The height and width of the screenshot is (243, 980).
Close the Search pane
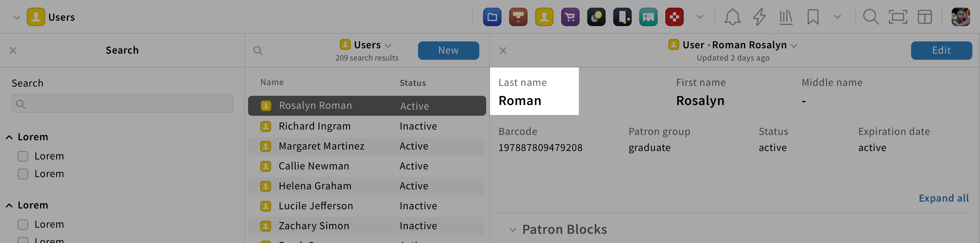(x=13, y=50)
